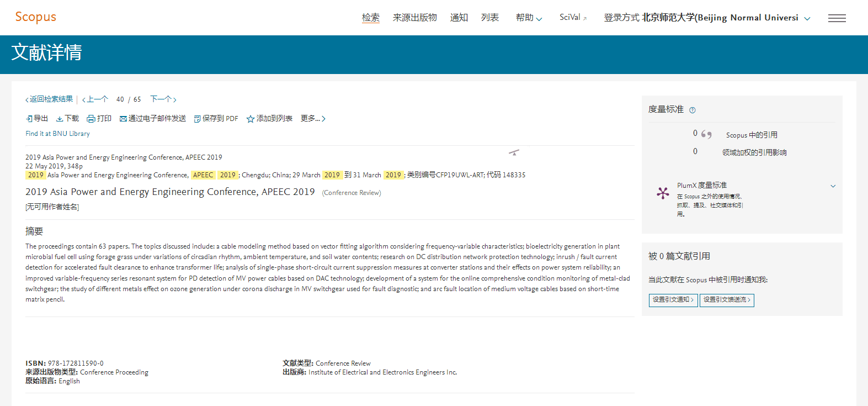Screen dimensions: 868x406
Task: Click the 设置引文馈送流 button
Action: [727, 300]
